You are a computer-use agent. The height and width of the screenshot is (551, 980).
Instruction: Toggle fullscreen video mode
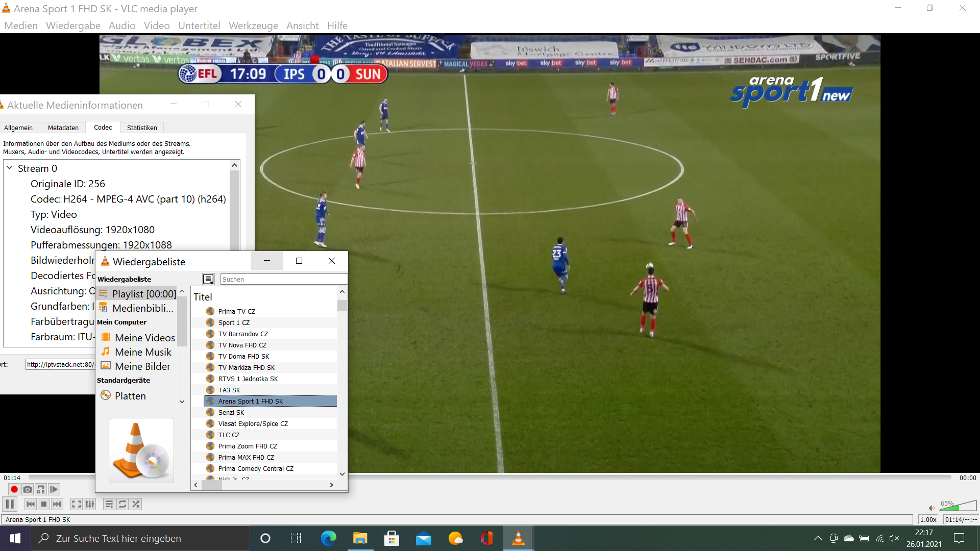tap(77, 504)
